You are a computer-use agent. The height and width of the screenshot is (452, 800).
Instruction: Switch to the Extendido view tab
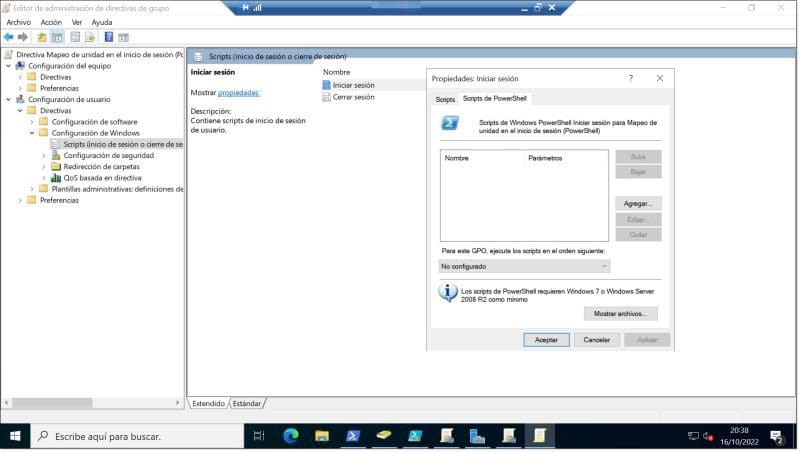point(208,404)
